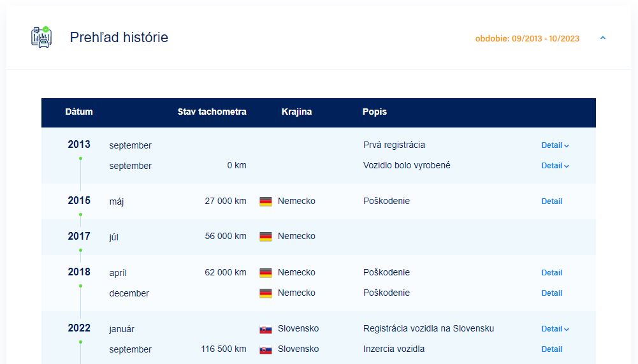638x364 pixels.
Task: Click Slovak flag in január 2022 row
Action: pos(266,329)
